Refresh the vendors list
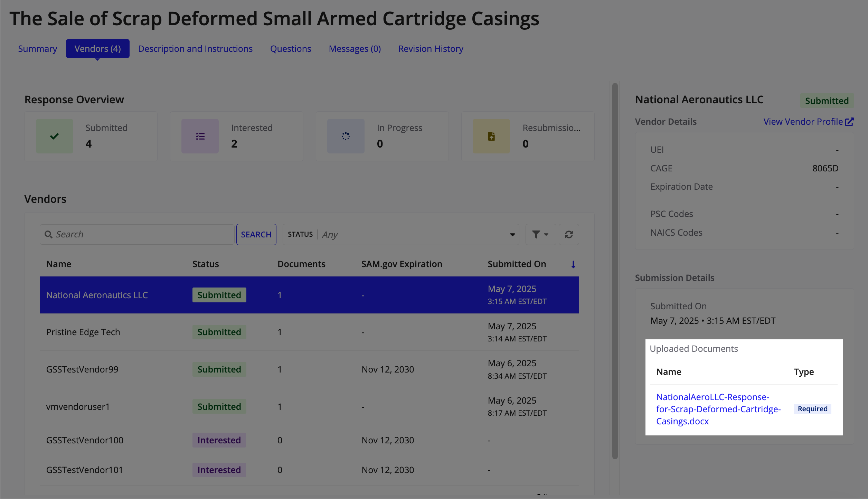 click(x=569, y=235)
